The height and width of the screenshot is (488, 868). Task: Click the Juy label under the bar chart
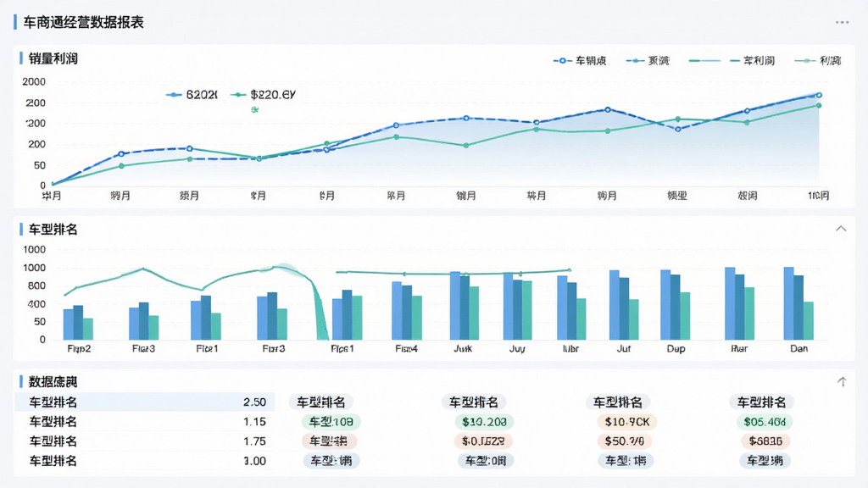point(517,348)
